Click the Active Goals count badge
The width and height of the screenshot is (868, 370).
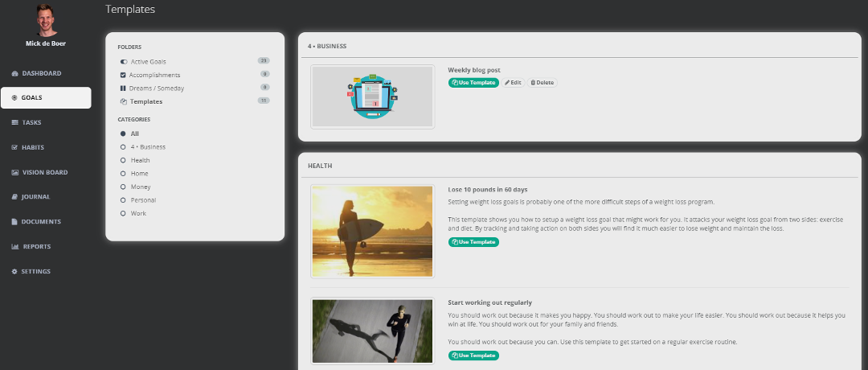click(264, 61)
